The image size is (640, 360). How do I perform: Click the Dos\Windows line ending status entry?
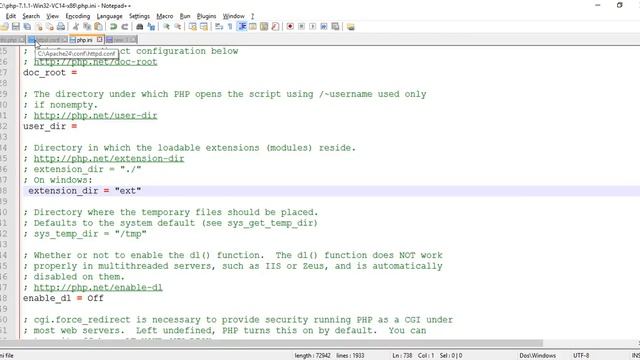click(x=538, y=356)
